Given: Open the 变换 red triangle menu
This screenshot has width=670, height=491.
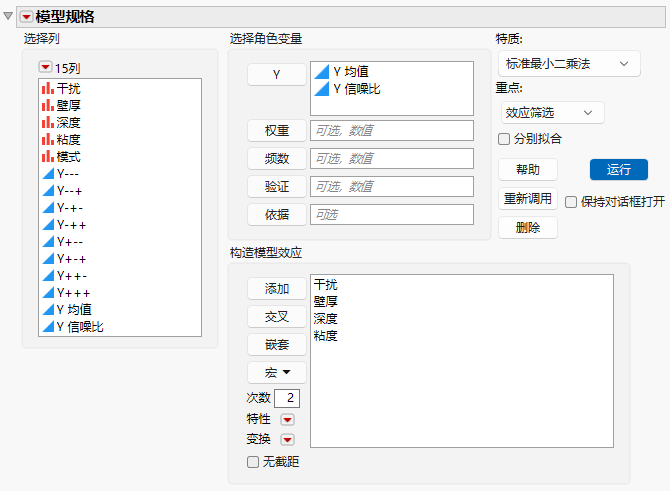Looking at the screenshot, I should [x=287, y=439].
